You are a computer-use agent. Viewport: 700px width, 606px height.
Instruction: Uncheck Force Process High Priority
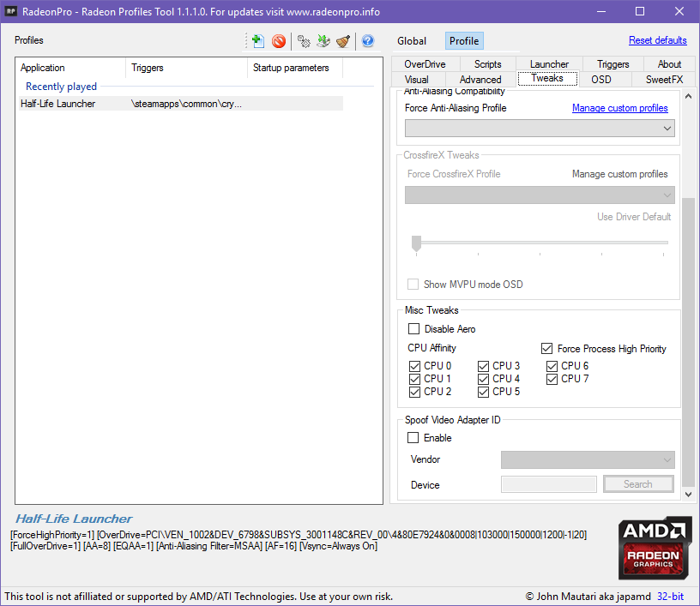[547, 348]
